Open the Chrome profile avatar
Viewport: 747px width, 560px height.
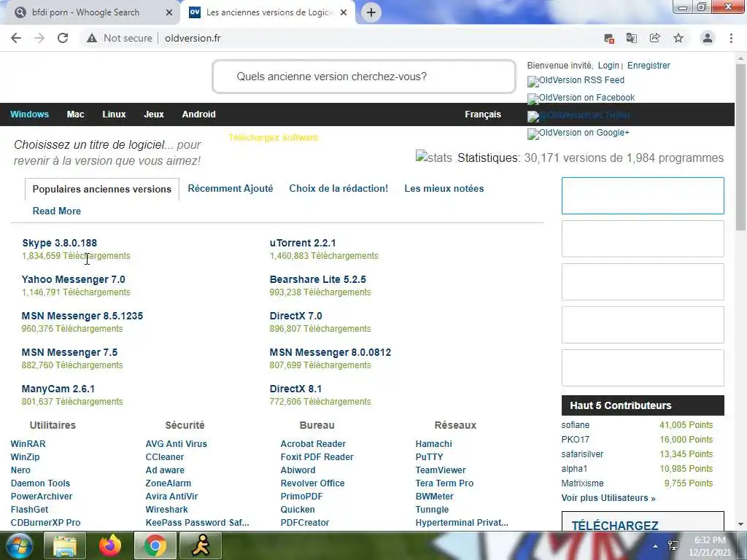[708, 38]
